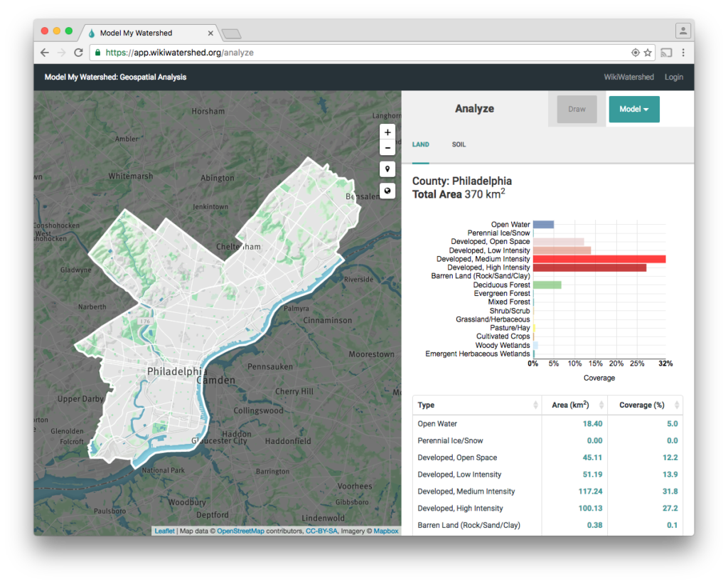Open the globe basemap icon below the marker
The width and height of the screenshot is (728, 584).
(x=387, y=191)
